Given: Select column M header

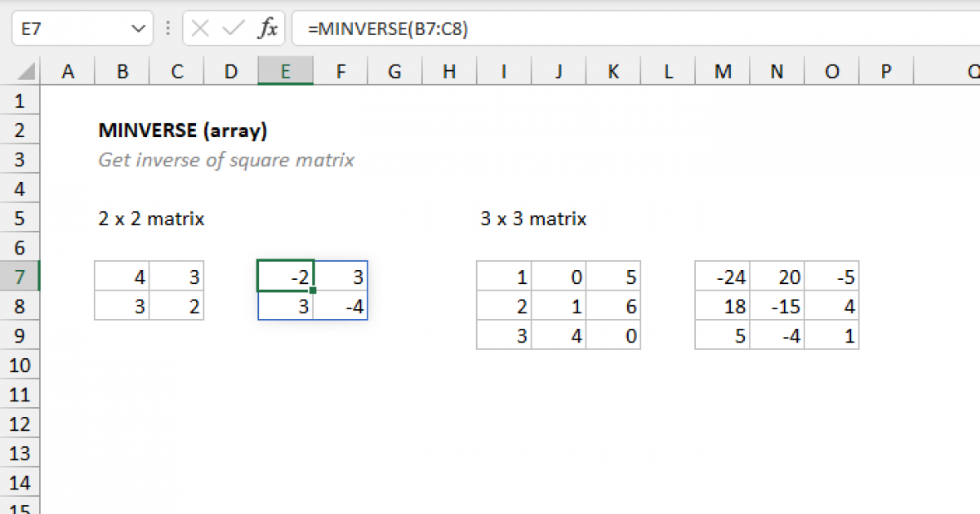Looking at the screenshot, I should [x=722, y=72].
